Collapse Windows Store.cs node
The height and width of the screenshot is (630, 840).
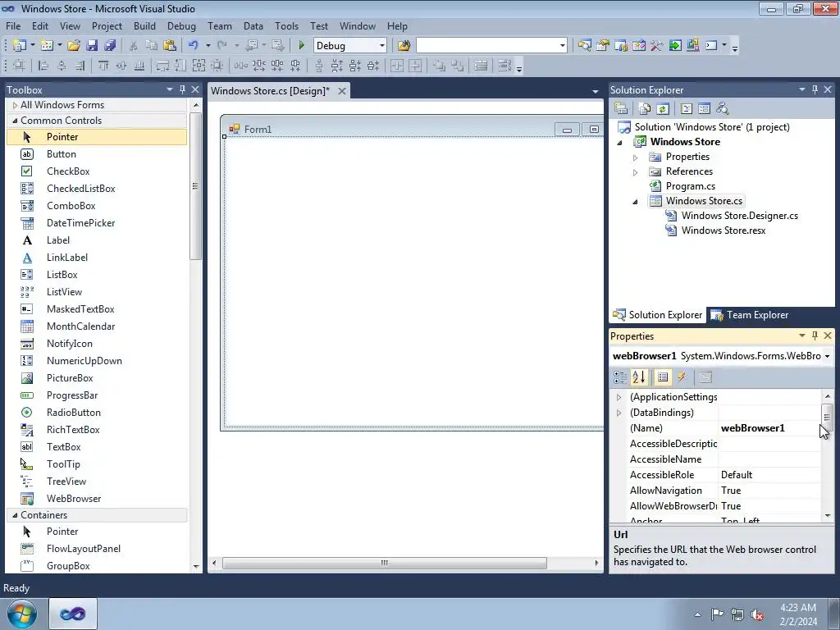click(636, 202)
